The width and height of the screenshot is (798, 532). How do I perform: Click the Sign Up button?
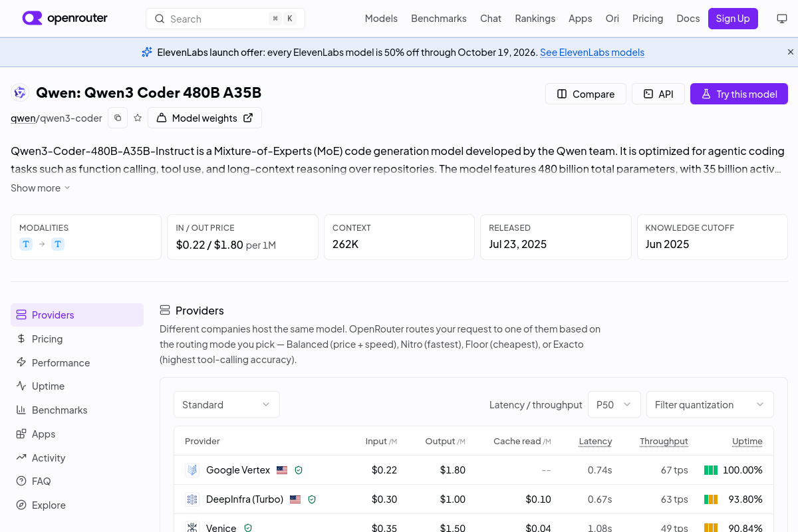[733, 19]
